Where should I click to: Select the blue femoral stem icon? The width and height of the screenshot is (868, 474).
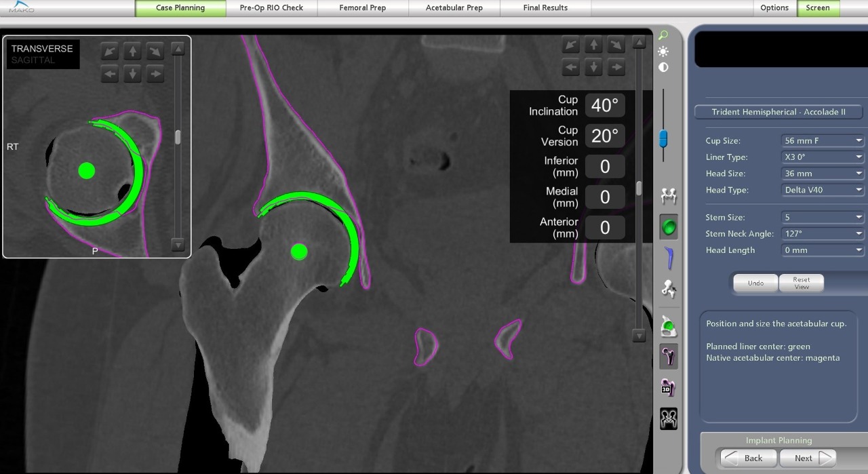pos(668,258)
